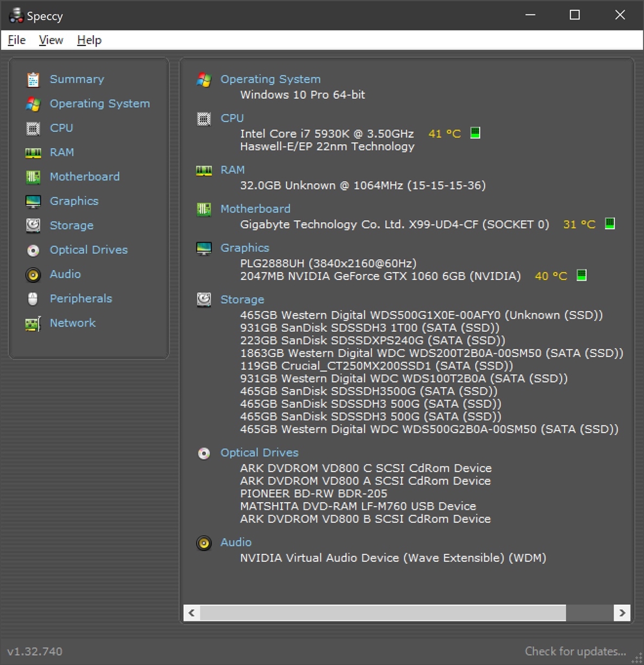Open Optical Drives section in sidebar

point(89,250)
